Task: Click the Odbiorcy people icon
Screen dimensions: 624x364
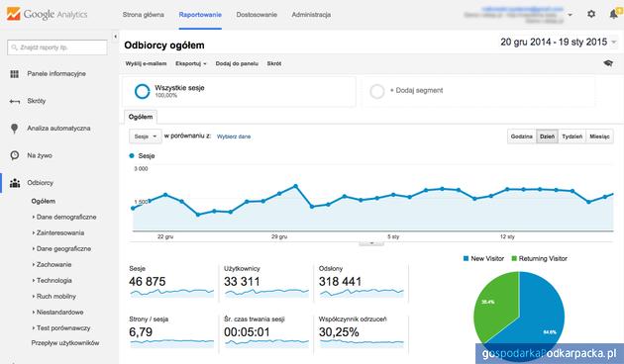Action: pos(15,183)
